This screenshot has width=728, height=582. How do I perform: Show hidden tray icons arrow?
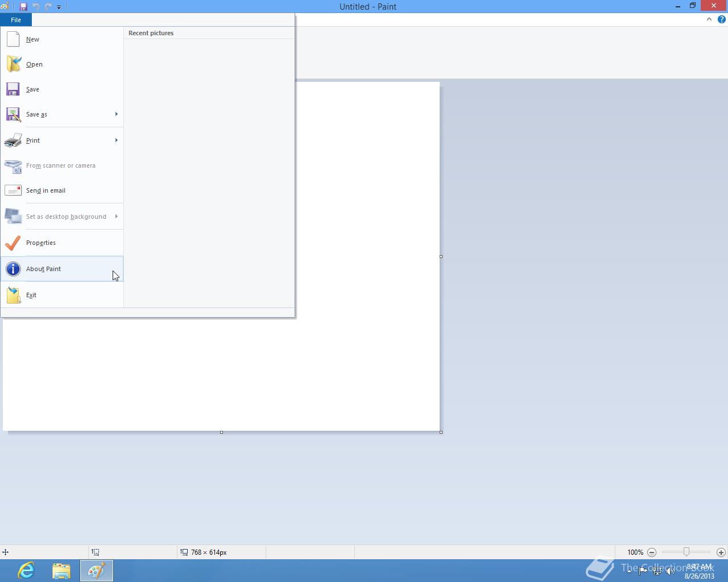point(629,571)
